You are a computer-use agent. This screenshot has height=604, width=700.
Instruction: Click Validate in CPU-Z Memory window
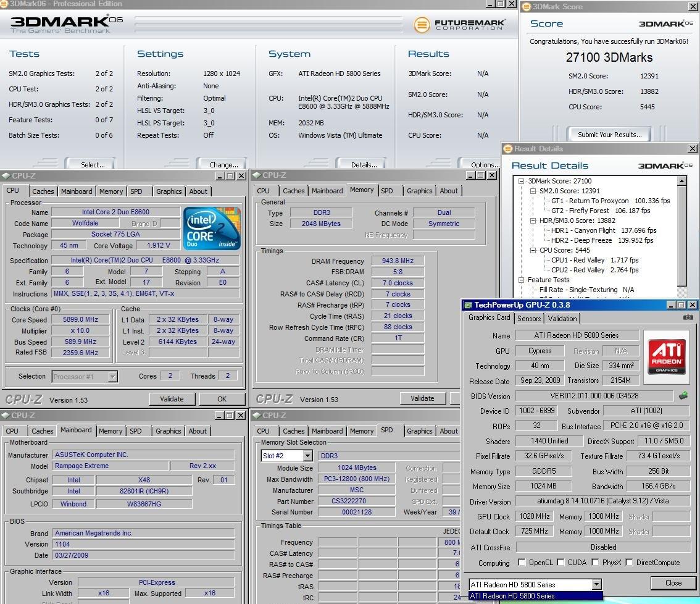pos(422,398)
